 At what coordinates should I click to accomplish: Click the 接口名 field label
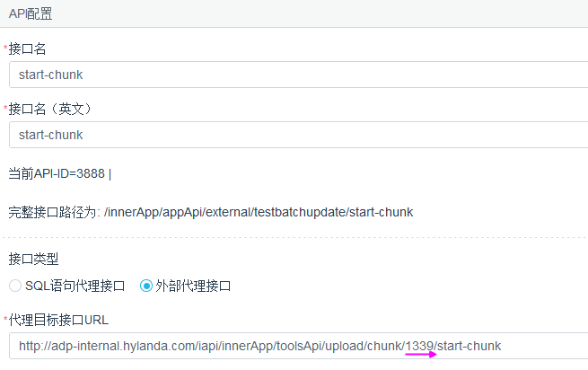[x=28, y=48]
